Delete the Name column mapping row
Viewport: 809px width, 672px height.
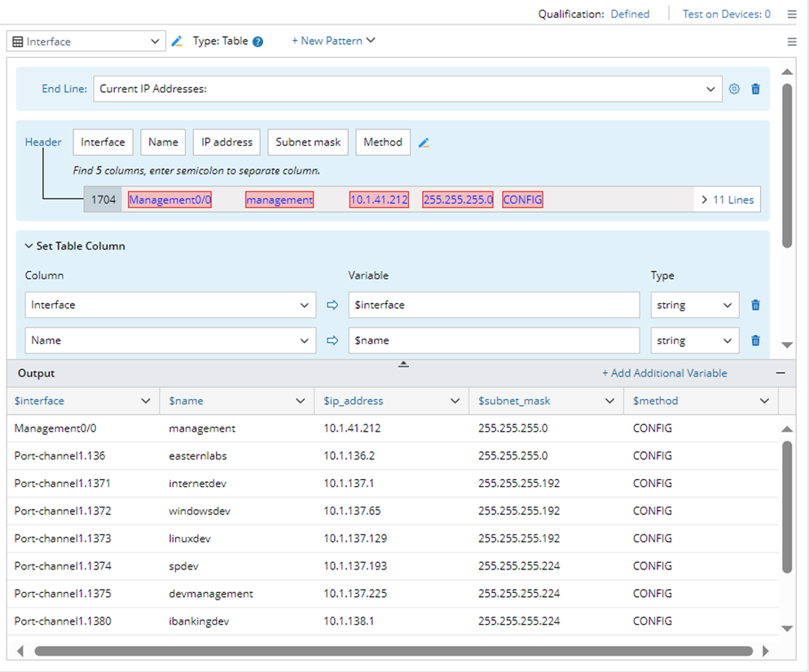coord(755,341)
